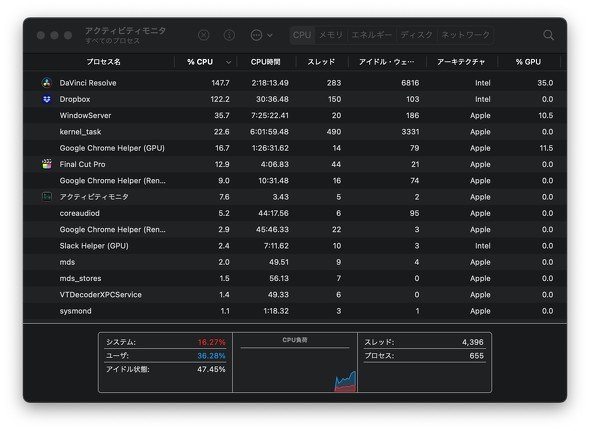Select the DaVinci Resolve process name
The height and width of the screenshot is (431, 590).
88,83
